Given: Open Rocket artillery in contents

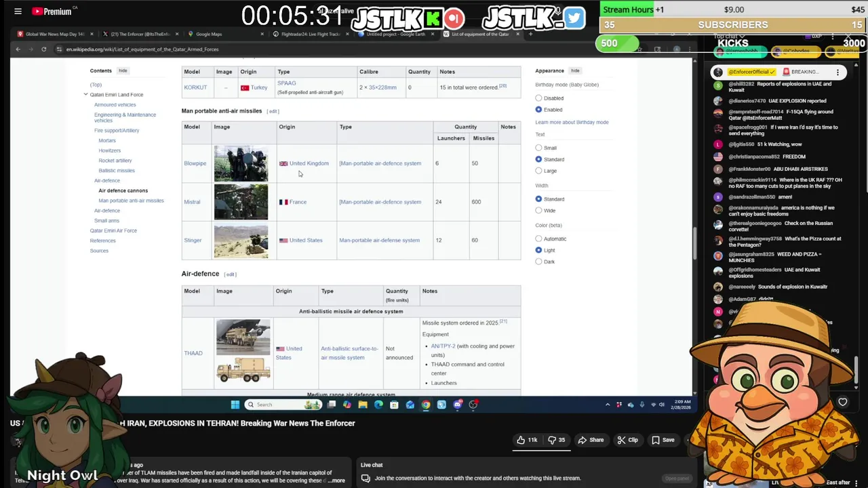Looking at the screenshot, I should point(115,161).
